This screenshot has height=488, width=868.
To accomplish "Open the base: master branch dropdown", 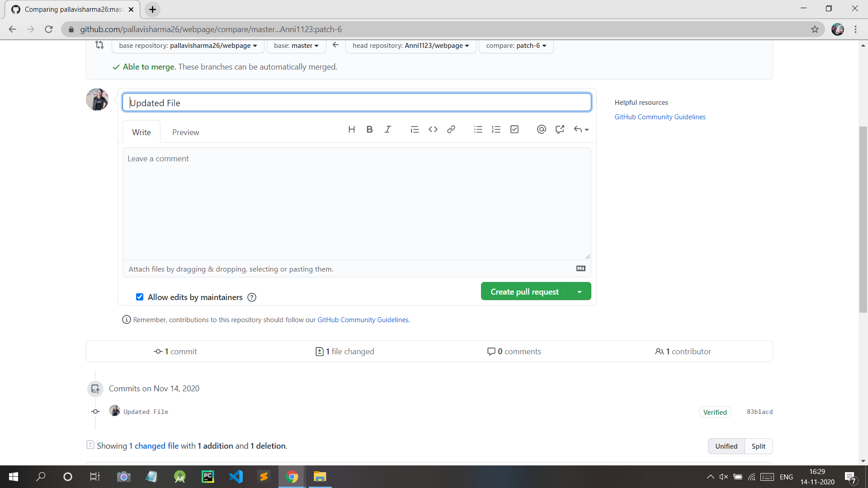I will pyautogui.click(x=296, y=46).
